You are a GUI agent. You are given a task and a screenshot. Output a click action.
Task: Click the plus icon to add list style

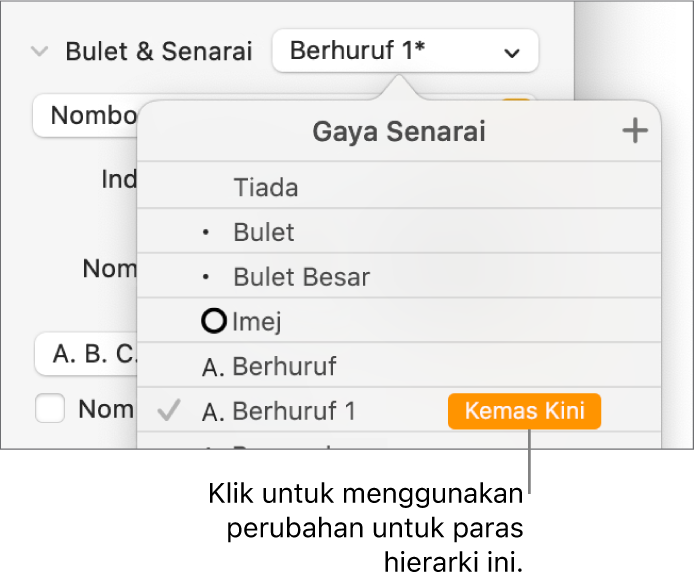[x=635, y=131]
